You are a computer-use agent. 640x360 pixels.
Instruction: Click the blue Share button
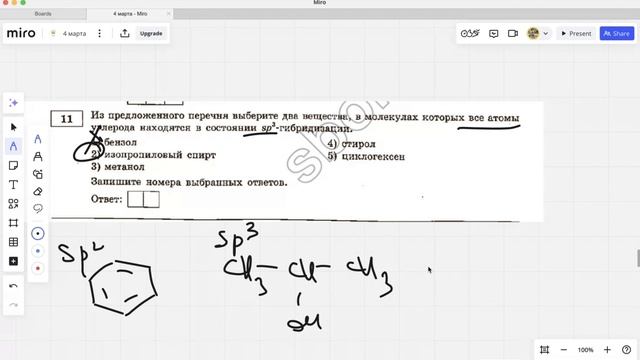617,33
